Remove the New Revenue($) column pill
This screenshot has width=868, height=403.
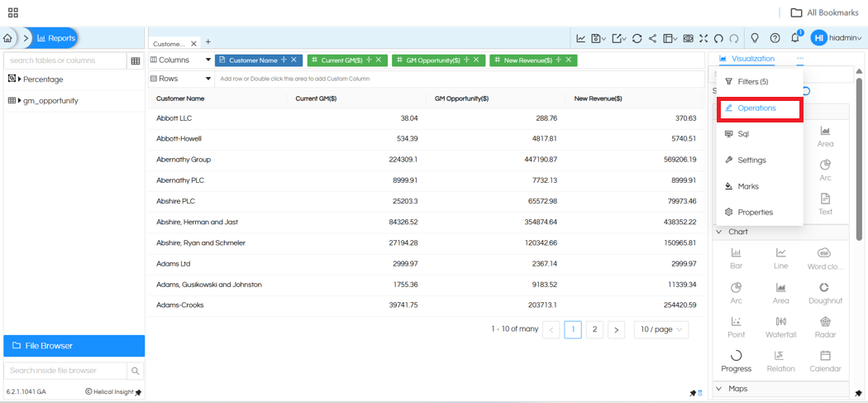pos(568,60)
